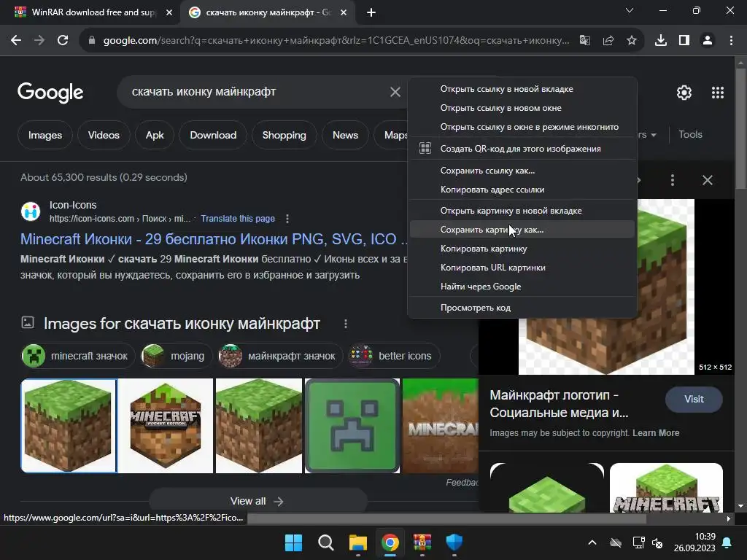Close the WinRAR download tab
Screen dimensions: 747x560
coord(169,12)
